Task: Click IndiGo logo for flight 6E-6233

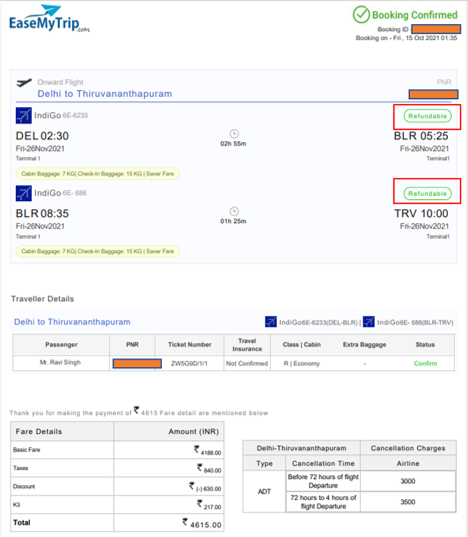Action: [24, 115]
